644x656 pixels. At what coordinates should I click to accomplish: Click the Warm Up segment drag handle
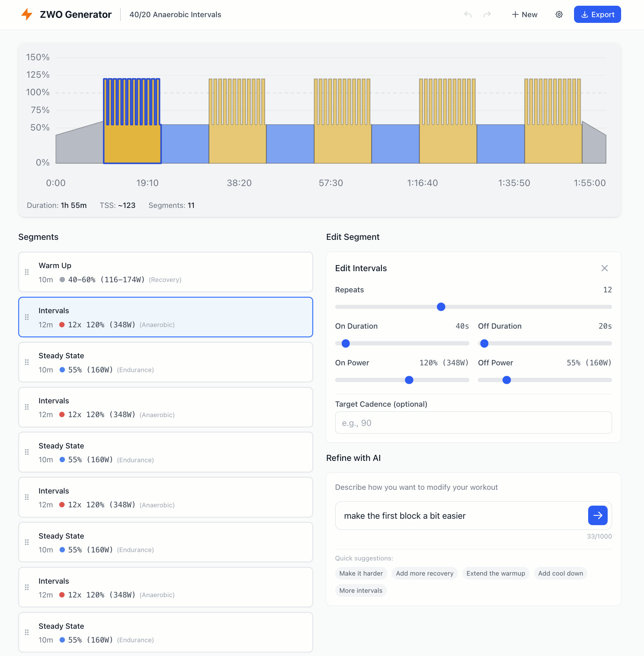(x=27, y=272)
